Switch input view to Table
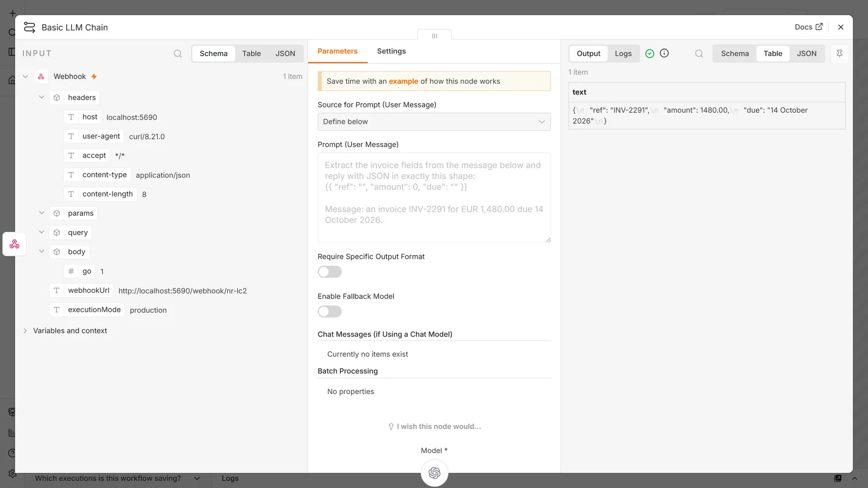 coord(251,54)
